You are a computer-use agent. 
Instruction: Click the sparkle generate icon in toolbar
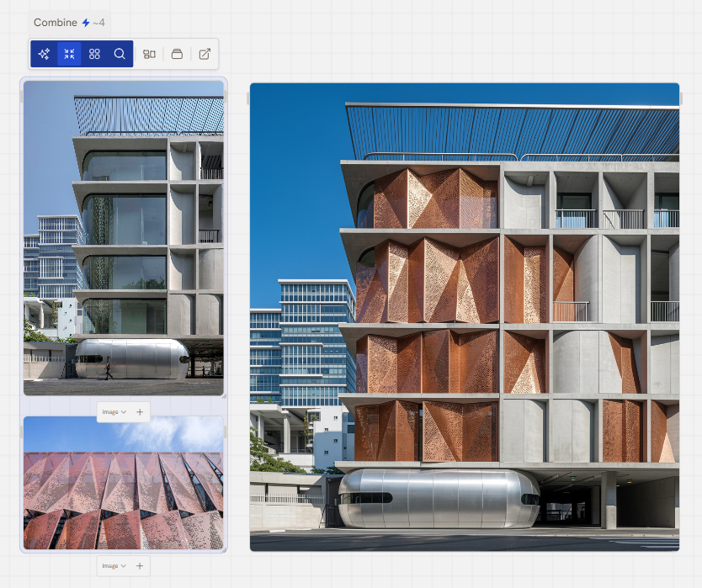tap(44, 54)
